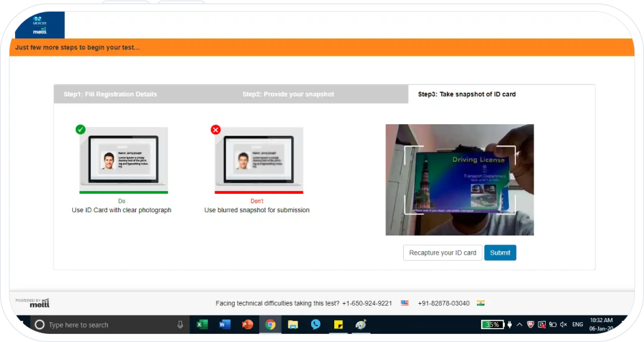Click the captured driving license snapshot
Screen dimensions: 644x342
(x=459, y=180)
